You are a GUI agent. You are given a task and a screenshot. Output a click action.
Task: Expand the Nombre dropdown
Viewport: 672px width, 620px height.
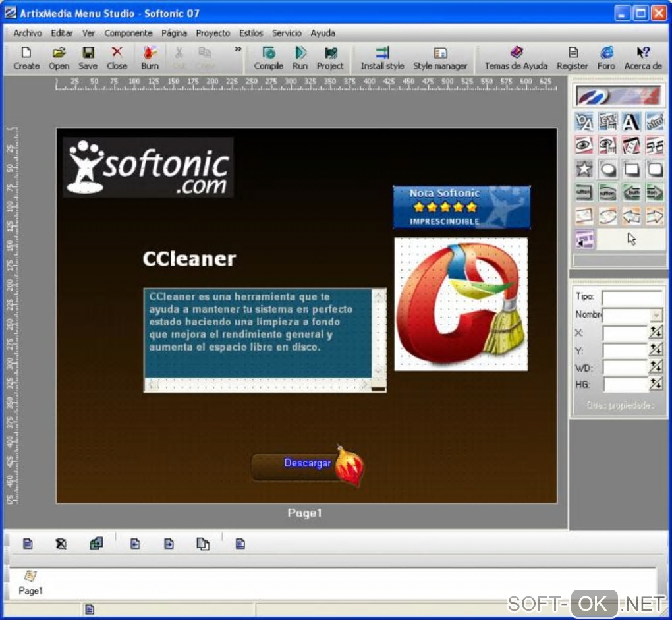tap(656, 316)
